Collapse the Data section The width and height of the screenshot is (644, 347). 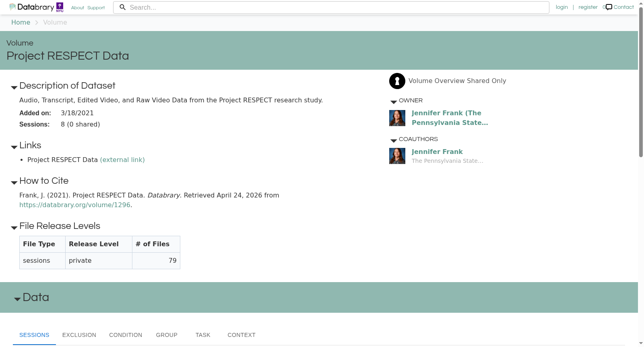click(17, 299)
